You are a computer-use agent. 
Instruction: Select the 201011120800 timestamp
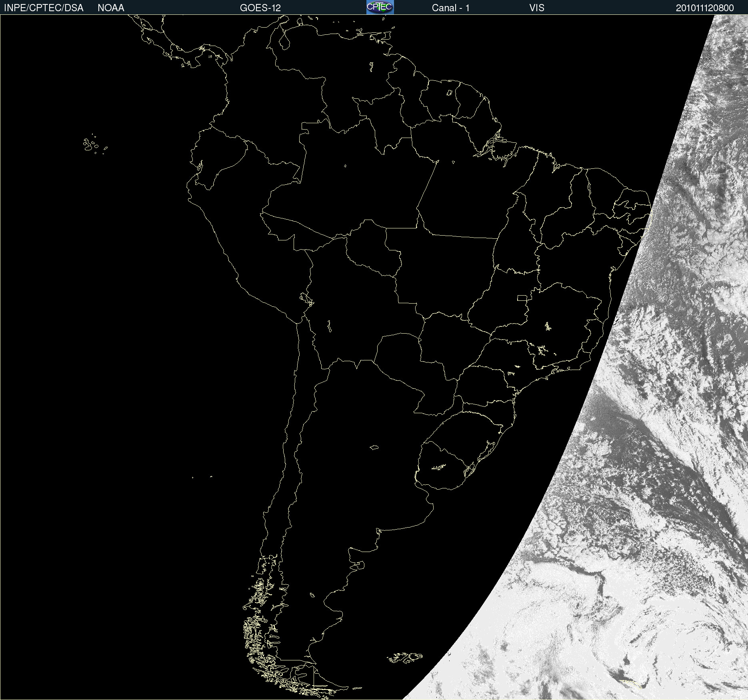pos(705,8)
